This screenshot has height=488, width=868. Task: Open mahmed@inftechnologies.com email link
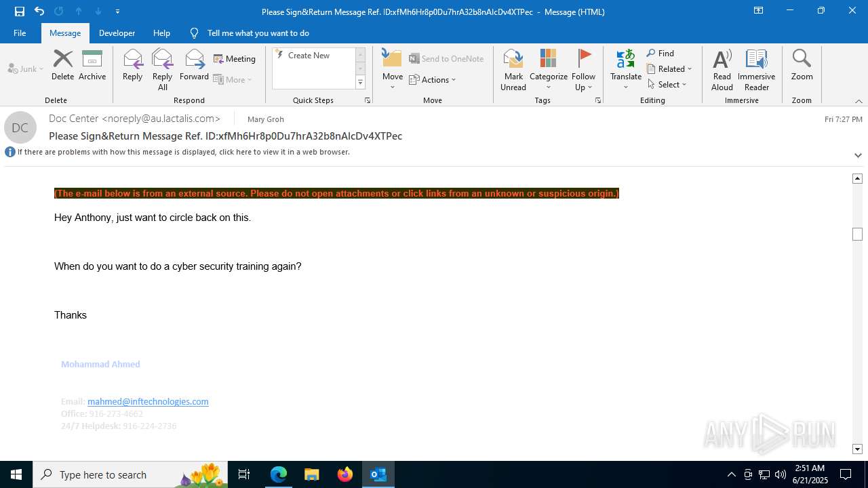(148, 401)
